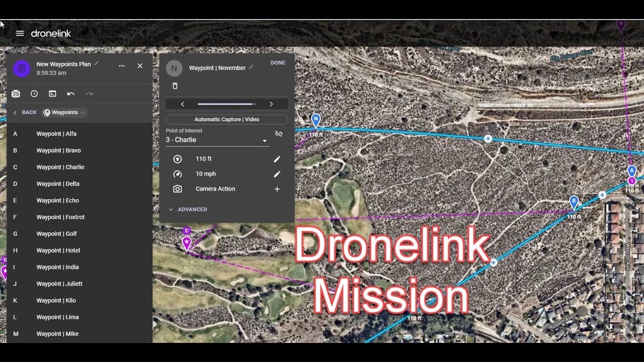Open Point of Interest 3 - Charlie dropdown
This screenshot has width=644, height=362.
[x=217, y=140]
